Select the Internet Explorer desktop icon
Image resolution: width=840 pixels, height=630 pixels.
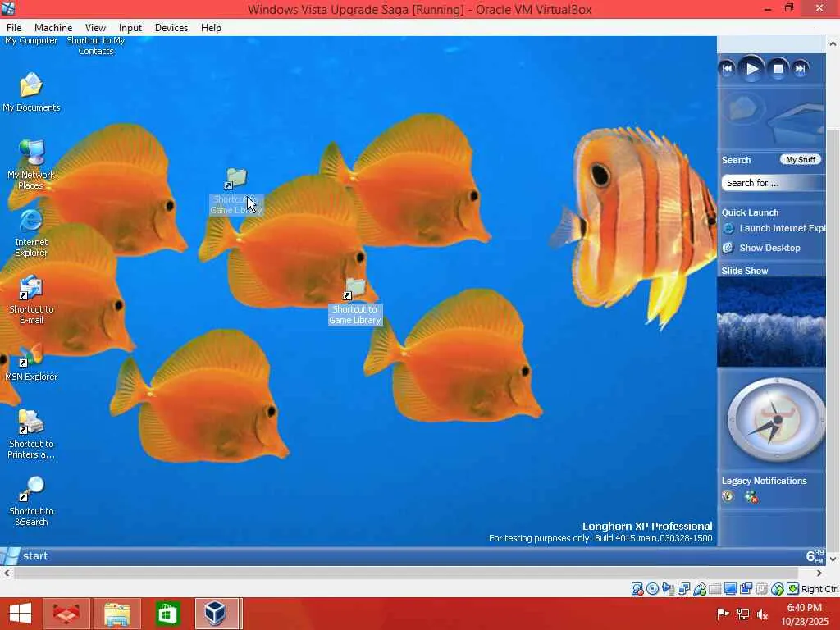[31, 233]
